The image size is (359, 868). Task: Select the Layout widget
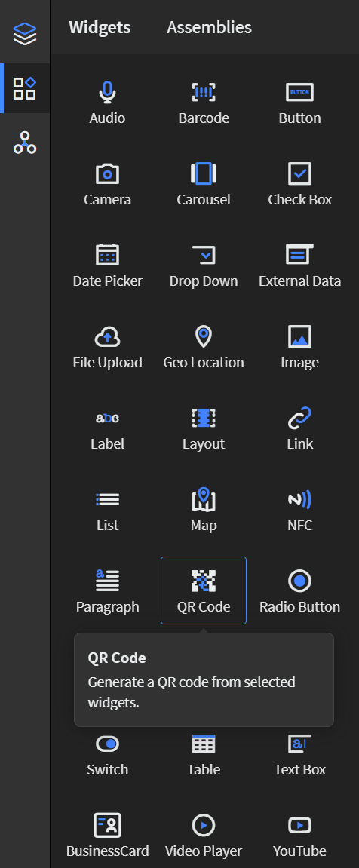[204, 428]
